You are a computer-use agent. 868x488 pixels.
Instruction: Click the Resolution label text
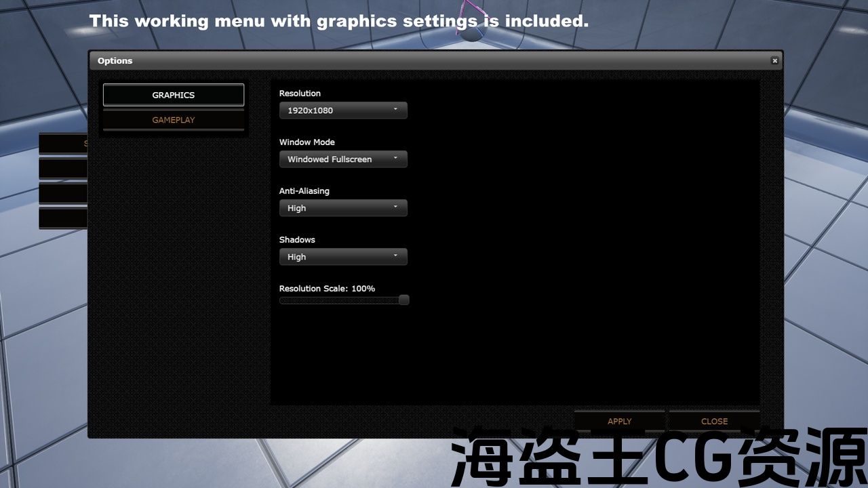(300, 94)
